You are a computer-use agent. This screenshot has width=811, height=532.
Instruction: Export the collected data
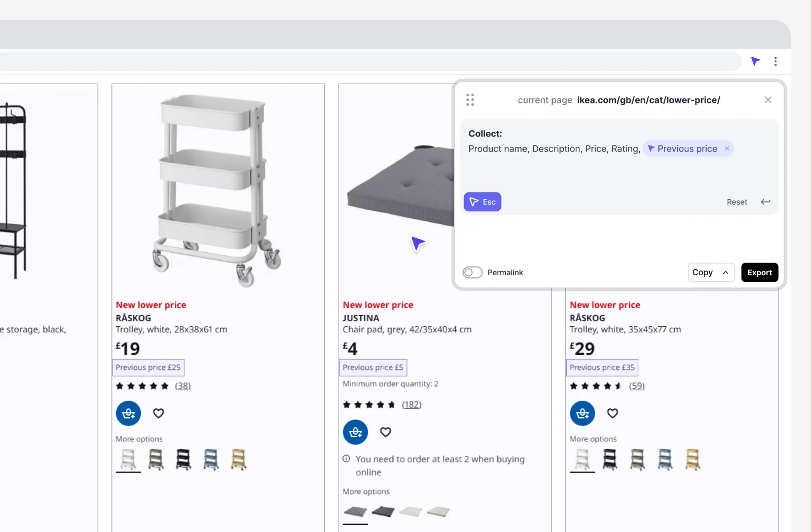[x=759, y=273]
